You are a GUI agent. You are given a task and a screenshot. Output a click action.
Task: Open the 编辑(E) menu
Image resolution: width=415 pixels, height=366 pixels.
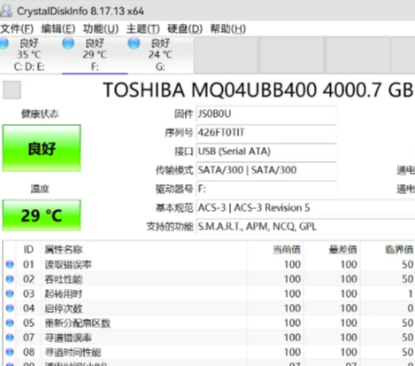pos(58,29)
